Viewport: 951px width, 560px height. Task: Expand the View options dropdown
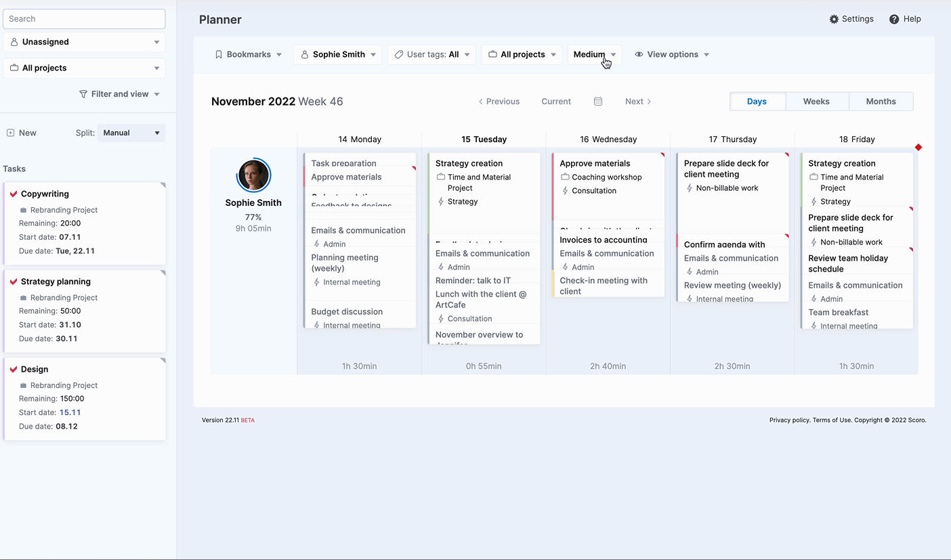672,54
